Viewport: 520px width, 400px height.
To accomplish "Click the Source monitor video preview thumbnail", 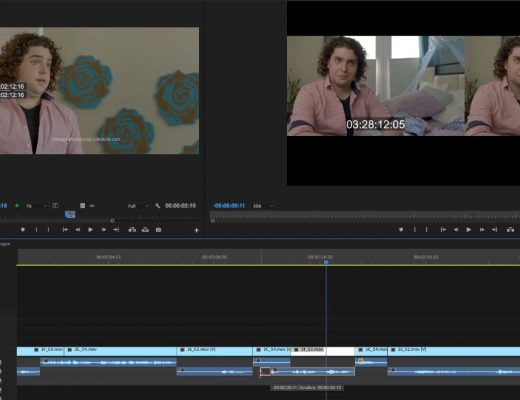I will point(99,91).
